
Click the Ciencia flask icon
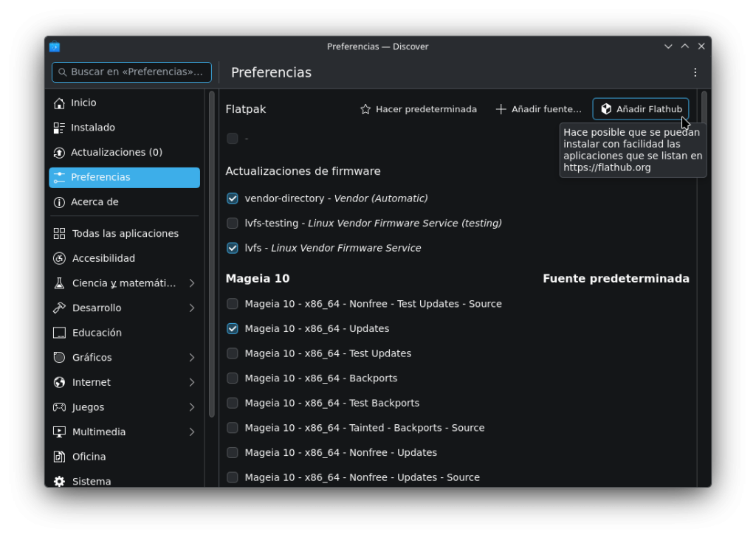59,283
